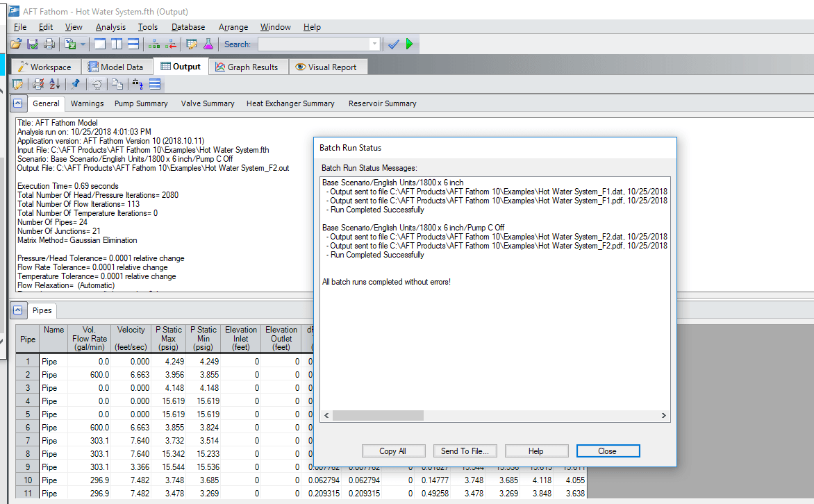Open the File menu

pos(20,27)
